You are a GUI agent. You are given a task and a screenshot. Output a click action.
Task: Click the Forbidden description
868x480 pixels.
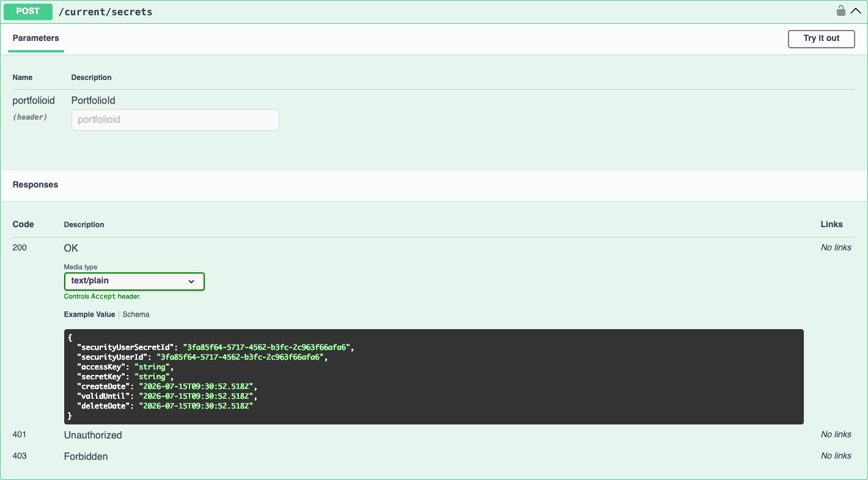[x=86, y=457]
